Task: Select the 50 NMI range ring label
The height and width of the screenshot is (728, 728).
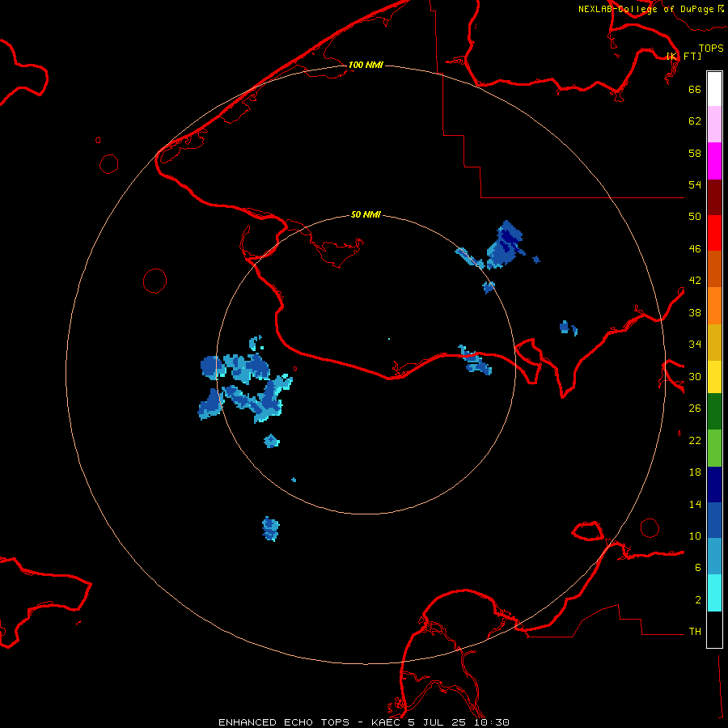Action: coord(366,214)
